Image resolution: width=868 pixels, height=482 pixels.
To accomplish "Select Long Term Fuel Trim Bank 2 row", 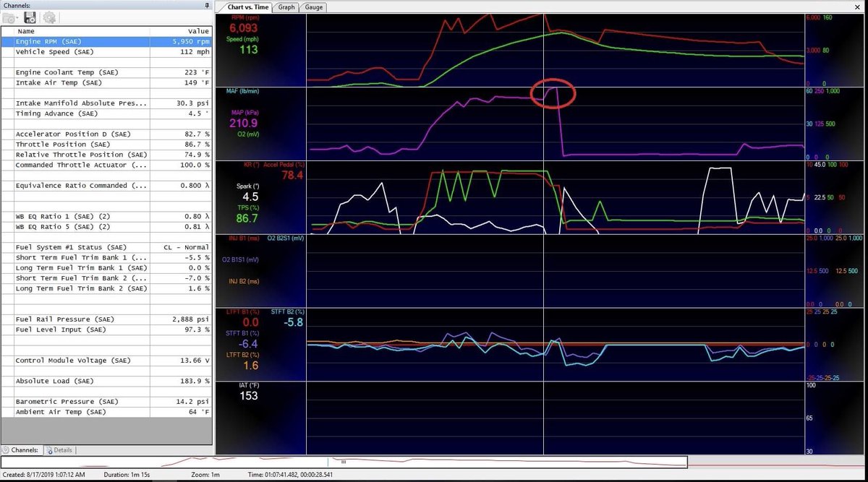I will pos(107,288).
